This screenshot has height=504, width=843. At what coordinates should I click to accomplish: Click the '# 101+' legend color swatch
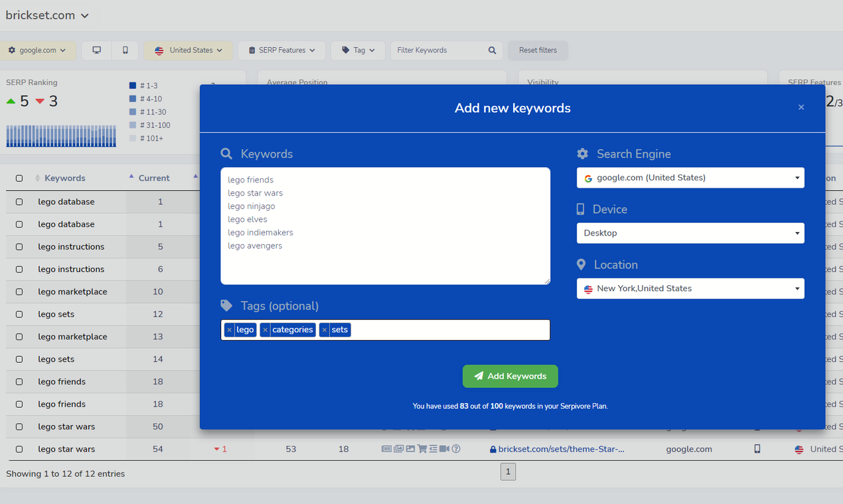[133, 139]
